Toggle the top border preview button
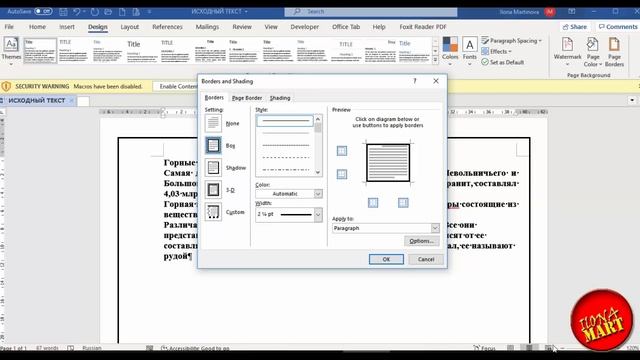This screenshot has height=360, width=640. pos(342,151)
